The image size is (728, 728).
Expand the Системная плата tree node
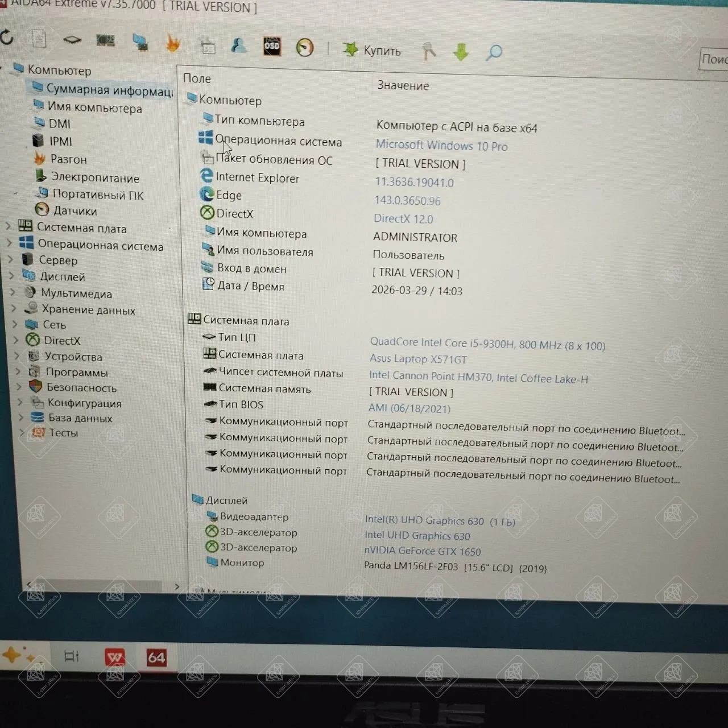[x=8, y=226]
